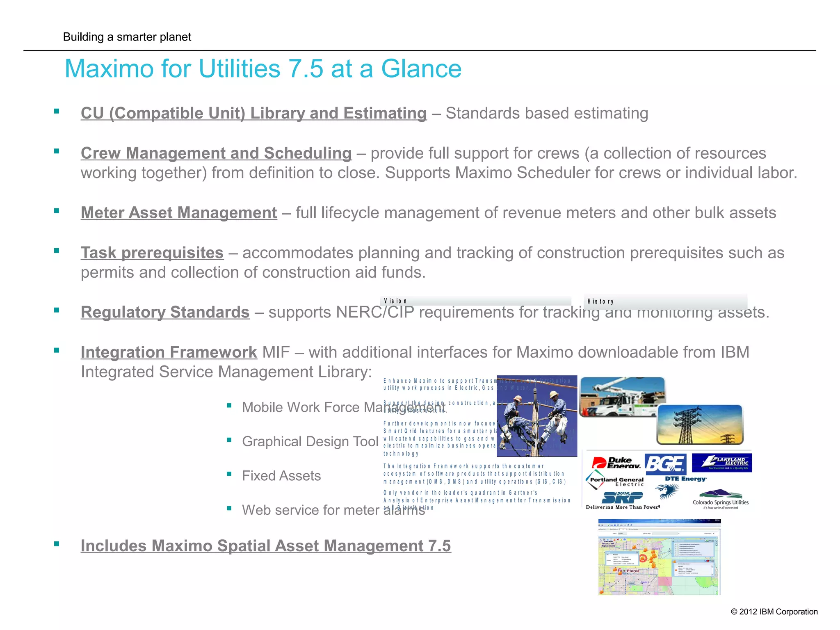Follow the Meter Asset Management link
This screenshot has height=630, width=840.
pos(179,213)
